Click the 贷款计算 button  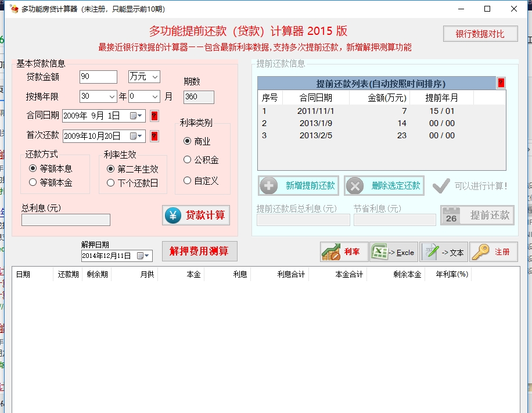click(x=196, y=215)
